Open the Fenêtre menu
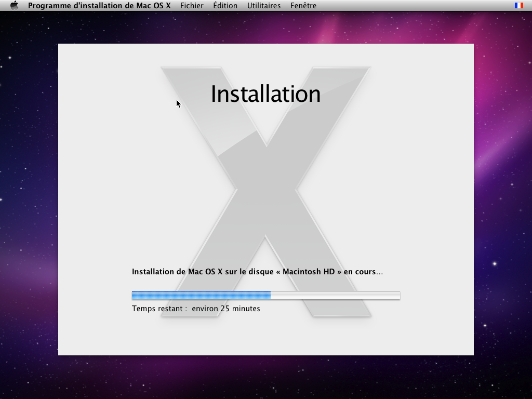532x399 pixels. (303, 5)
